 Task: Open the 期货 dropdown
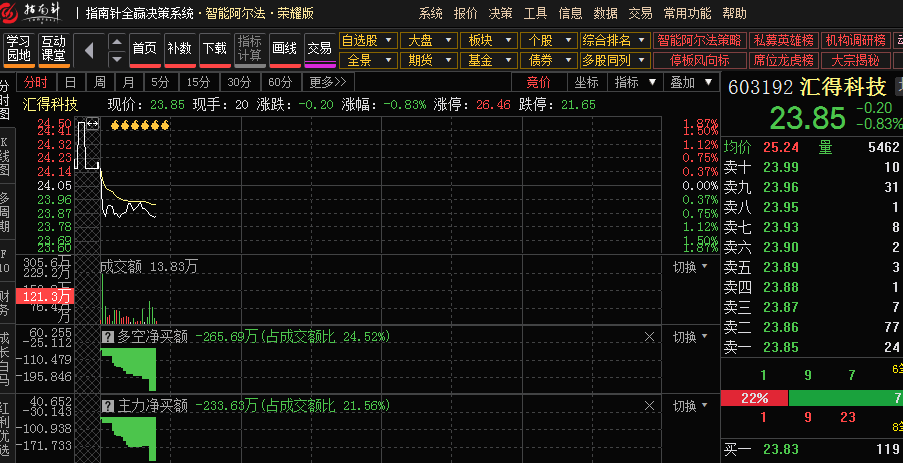click(428, 60)
